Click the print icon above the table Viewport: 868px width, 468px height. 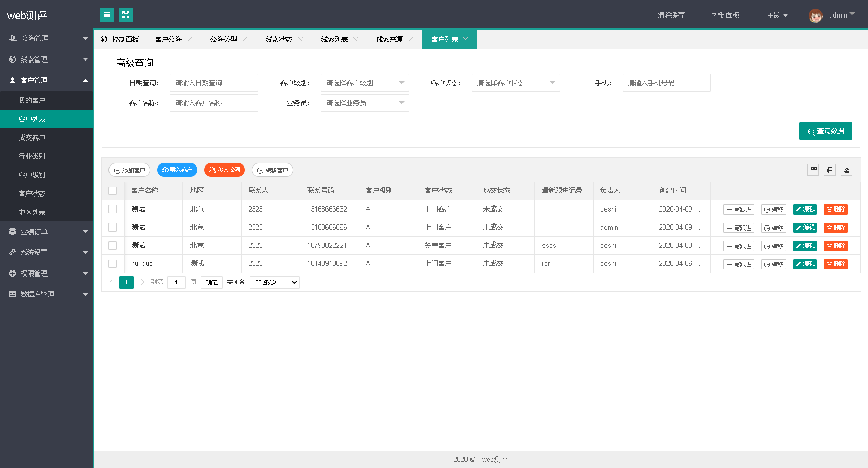tap(830, 170)
